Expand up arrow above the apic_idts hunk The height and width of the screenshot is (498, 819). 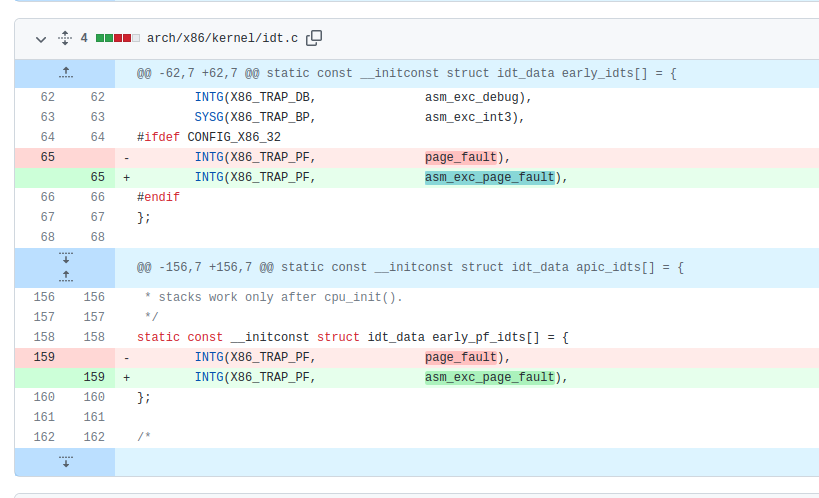(65, 275)
